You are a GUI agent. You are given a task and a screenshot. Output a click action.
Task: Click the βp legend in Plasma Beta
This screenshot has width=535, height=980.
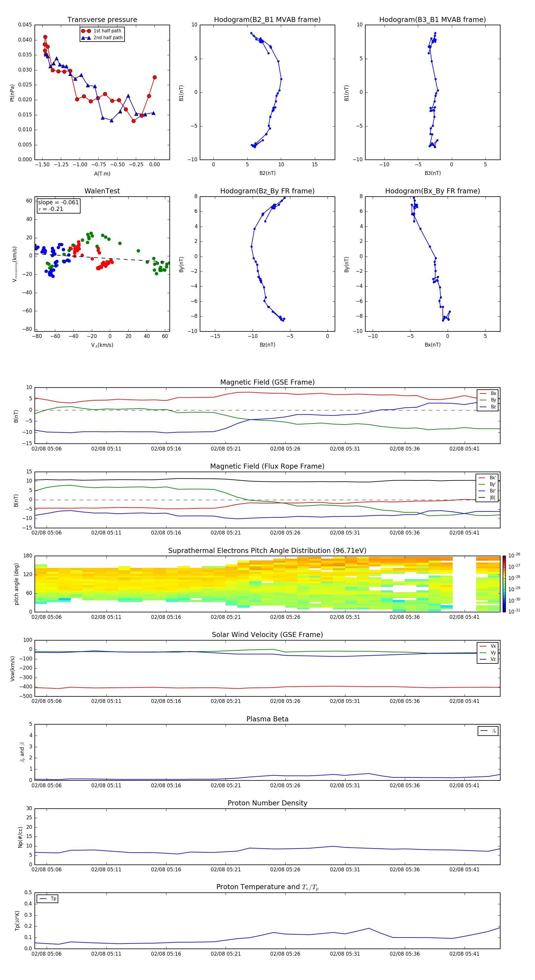click(x=488, y=731)
